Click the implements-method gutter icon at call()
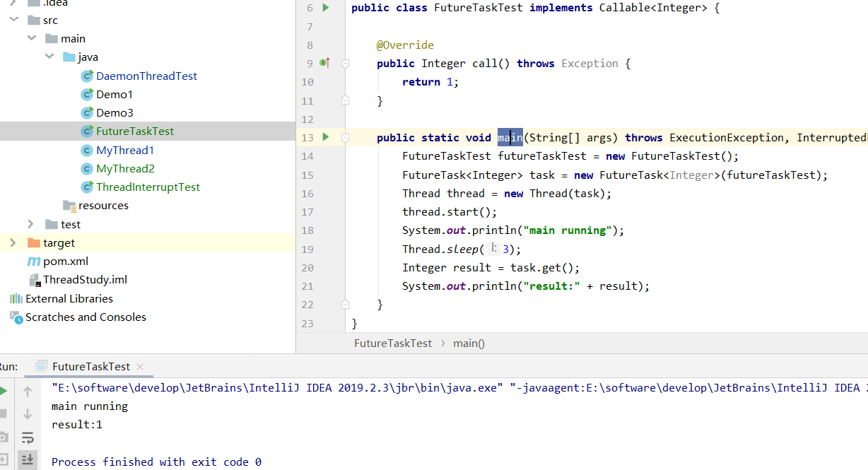This screenshot has width=868, height=470. 325,64
